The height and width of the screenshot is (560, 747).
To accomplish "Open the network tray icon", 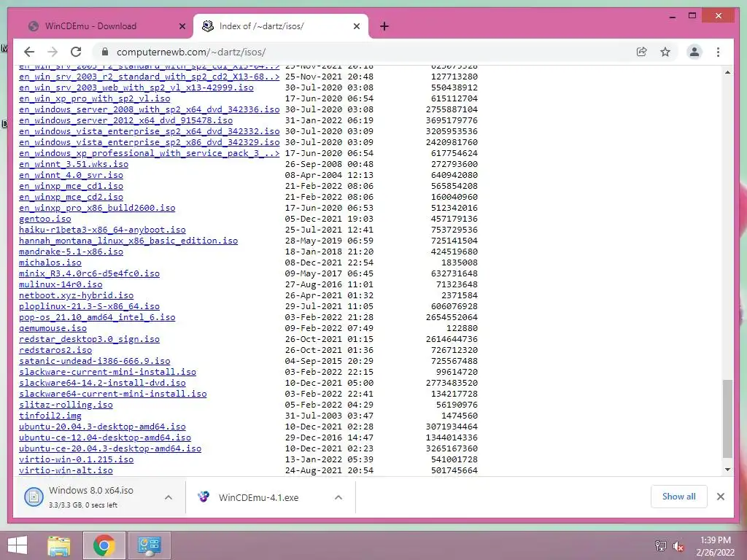I will point(660,546).
